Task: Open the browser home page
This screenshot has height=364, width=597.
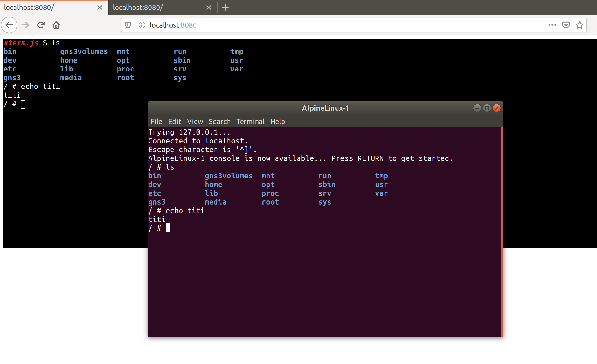Action: pyautogui.click(x=56, y=25)
